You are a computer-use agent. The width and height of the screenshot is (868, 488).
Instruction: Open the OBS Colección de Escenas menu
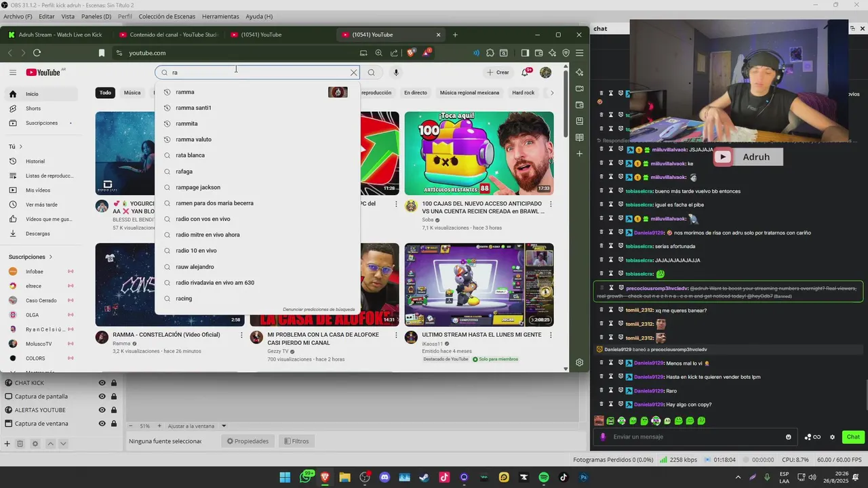[167, 16]
